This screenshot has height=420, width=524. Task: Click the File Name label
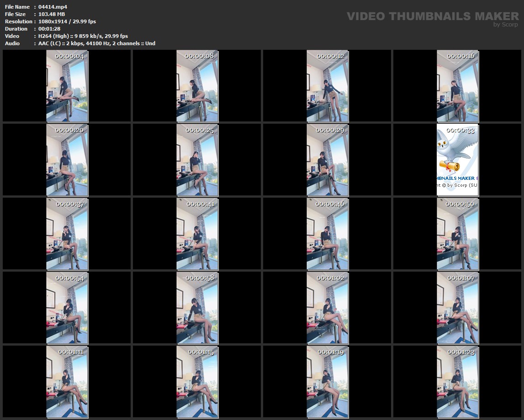pyautogui.click(x=17, y=7)
